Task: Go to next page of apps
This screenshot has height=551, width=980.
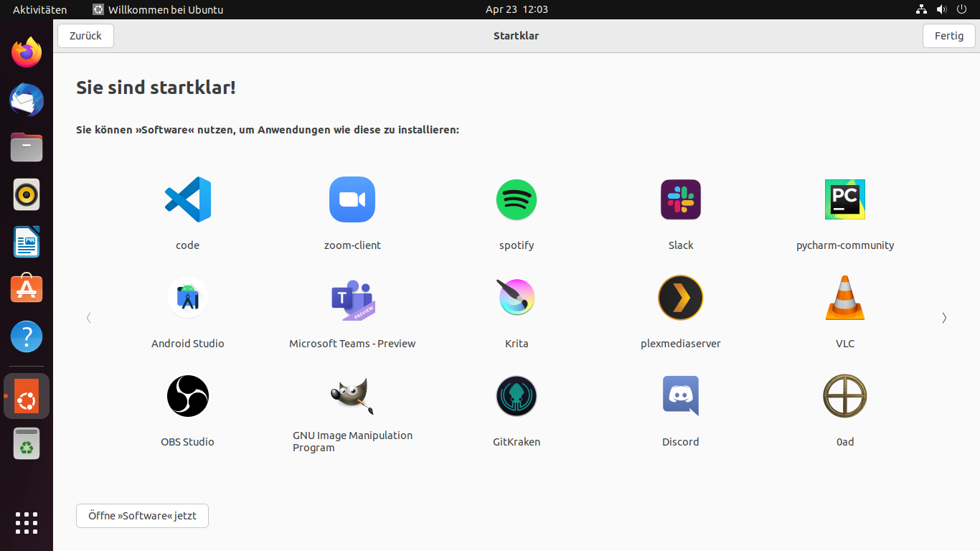Action: coord(944,318)
